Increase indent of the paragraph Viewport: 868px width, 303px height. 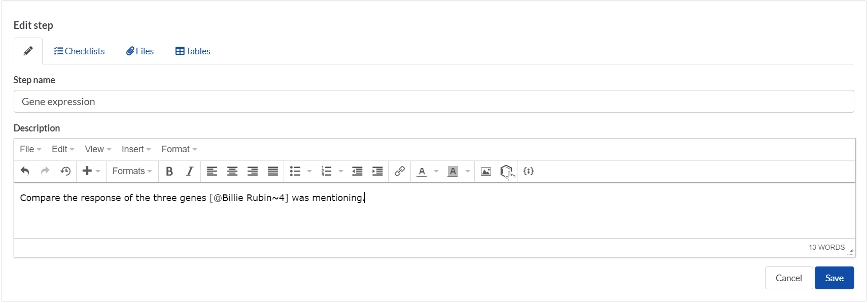click(377, 172)
